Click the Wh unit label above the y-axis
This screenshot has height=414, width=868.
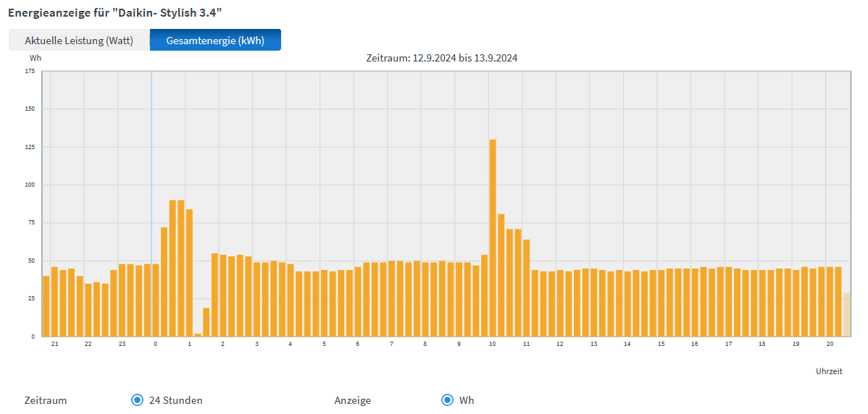36,58
